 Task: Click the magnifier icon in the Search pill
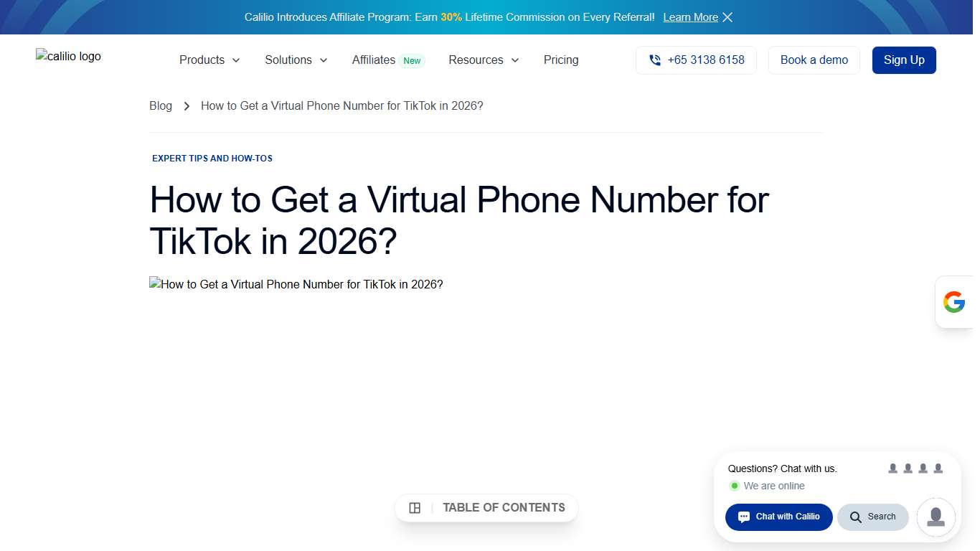[x=857, y=517]
